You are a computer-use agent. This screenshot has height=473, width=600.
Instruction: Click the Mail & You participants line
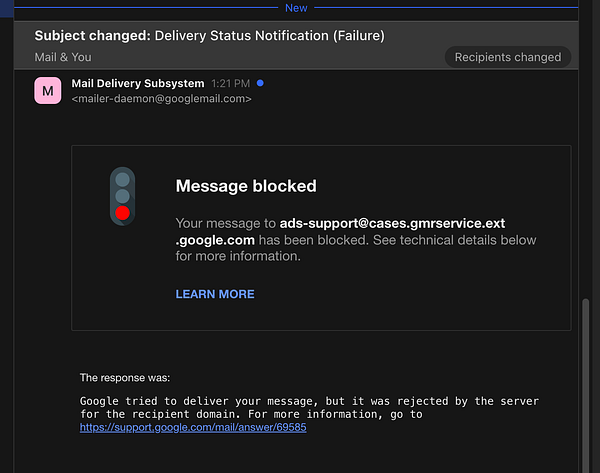(63, 57)
